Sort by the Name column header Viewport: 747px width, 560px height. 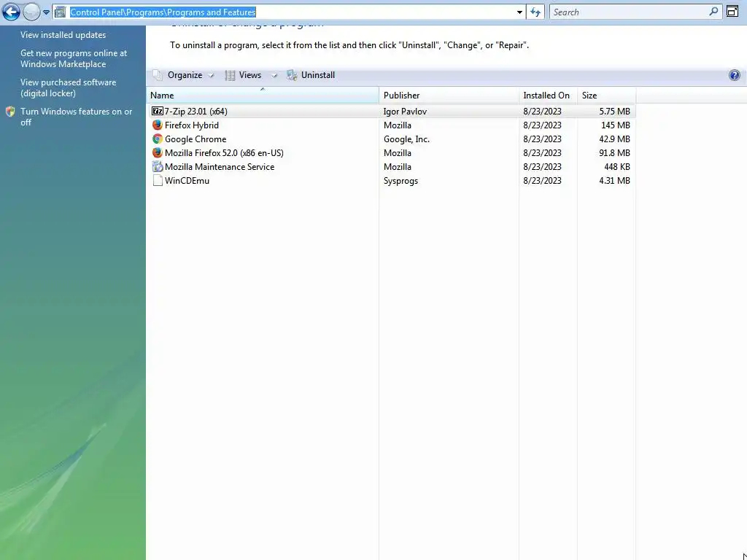coord(263,96)
